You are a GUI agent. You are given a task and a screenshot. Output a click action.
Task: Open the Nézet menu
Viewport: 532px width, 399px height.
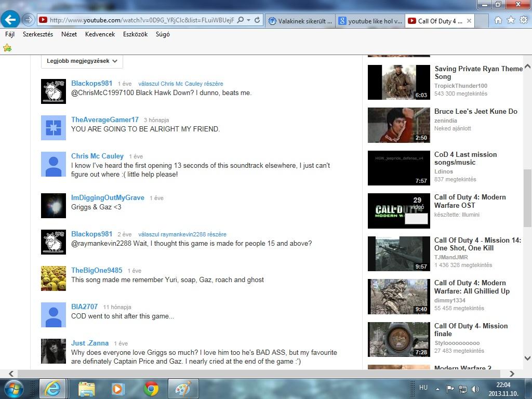pos(69,34)
